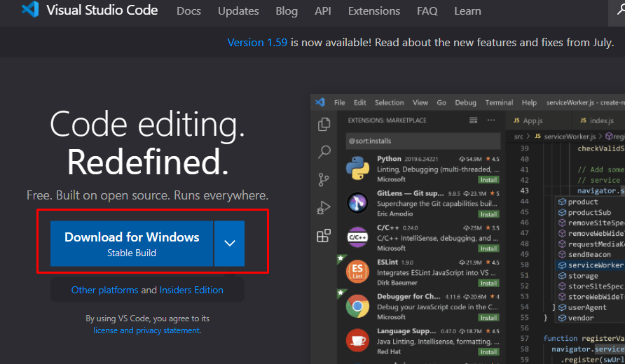
Task: Open the Selection menu in editor
Action: (389, 102)
